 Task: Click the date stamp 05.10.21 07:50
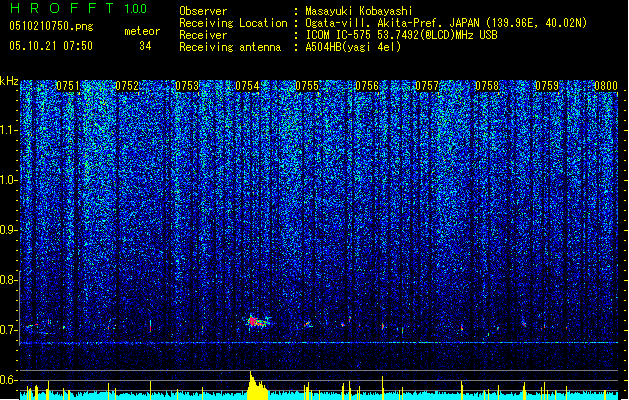51,46
